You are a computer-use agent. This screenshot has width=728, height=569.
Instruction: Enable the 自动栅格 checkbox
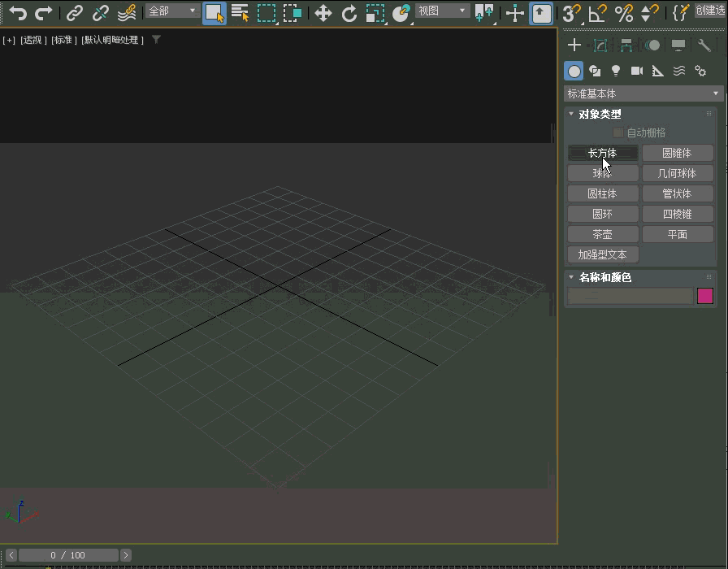618,132
